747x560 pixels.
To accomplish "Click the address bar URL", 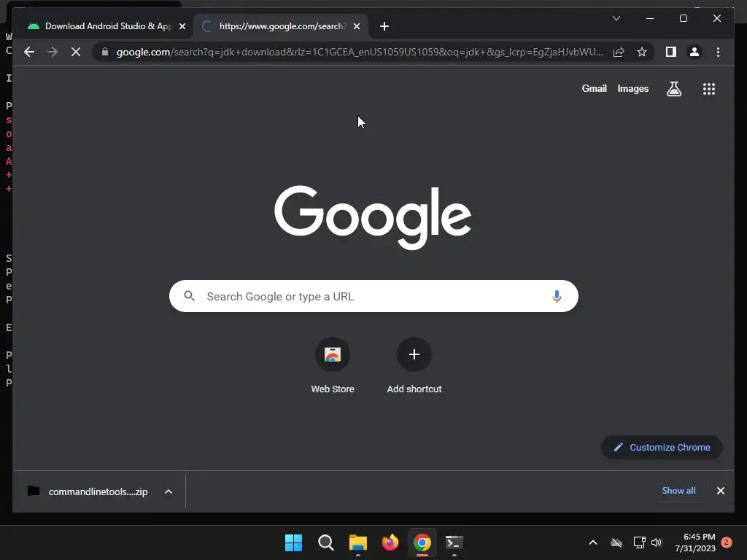I will click(x=360, y=52).
